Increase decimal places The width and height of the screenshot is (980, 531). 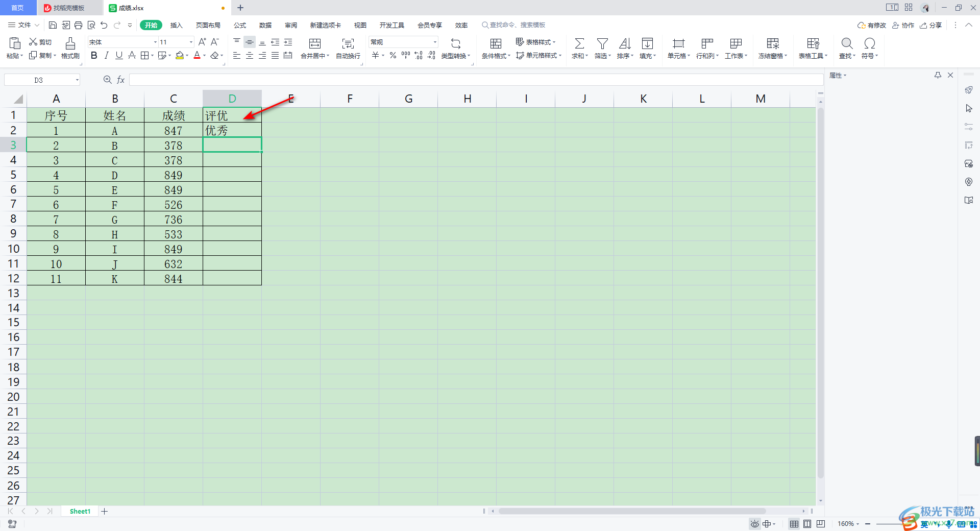(x=419, y=56)
